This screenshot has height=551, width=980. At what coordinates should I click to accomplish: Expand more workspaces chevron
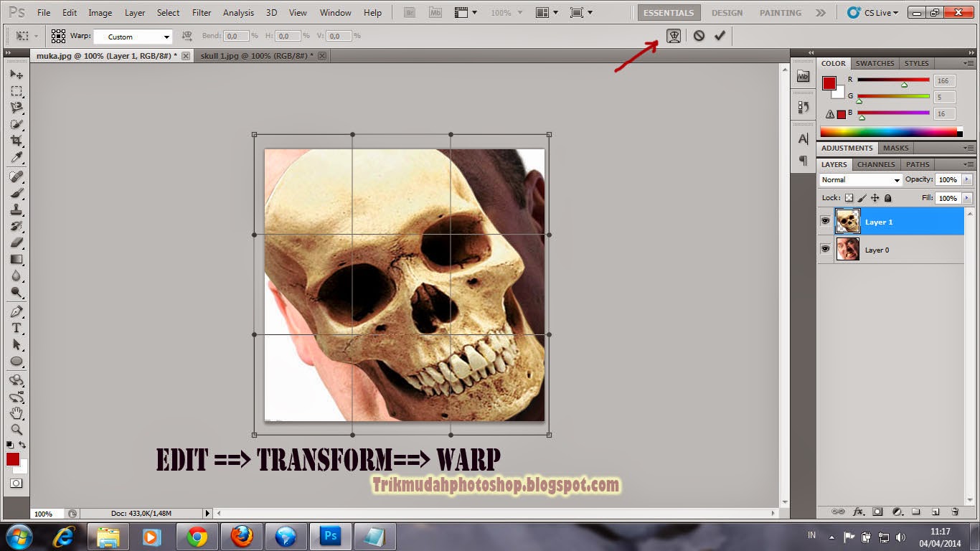[x=821, y=12]
